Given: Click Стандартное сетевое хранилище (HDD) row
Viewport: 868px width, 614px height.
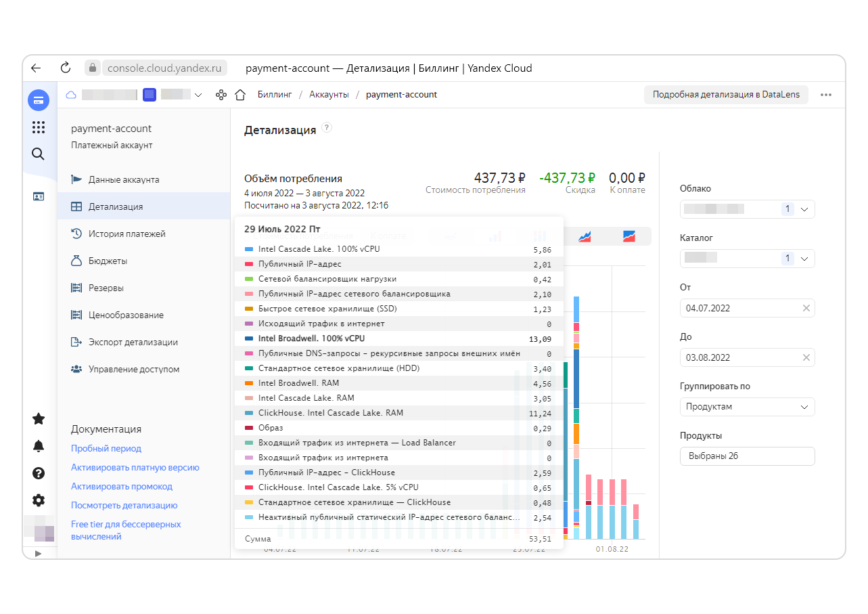Looking at the screenshot, I should coord(398,368).
